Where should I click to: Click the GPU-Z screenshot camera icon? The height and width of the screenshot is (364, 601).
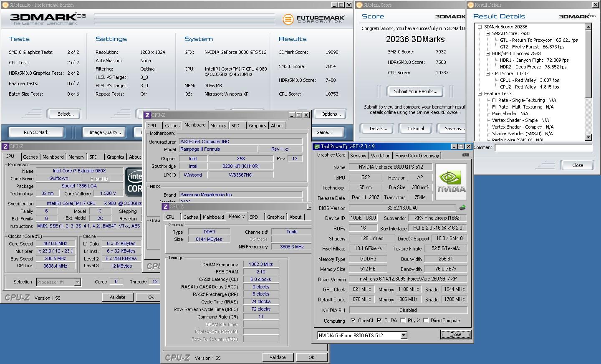[465, 155]
